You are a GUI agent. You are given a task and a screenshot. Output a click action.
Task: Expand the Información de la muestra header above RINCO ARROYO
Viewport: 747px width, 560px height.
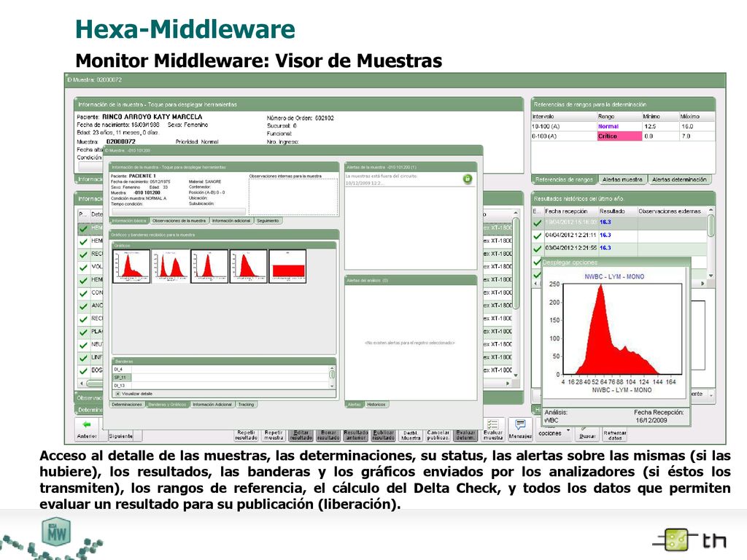click(298, 104)
